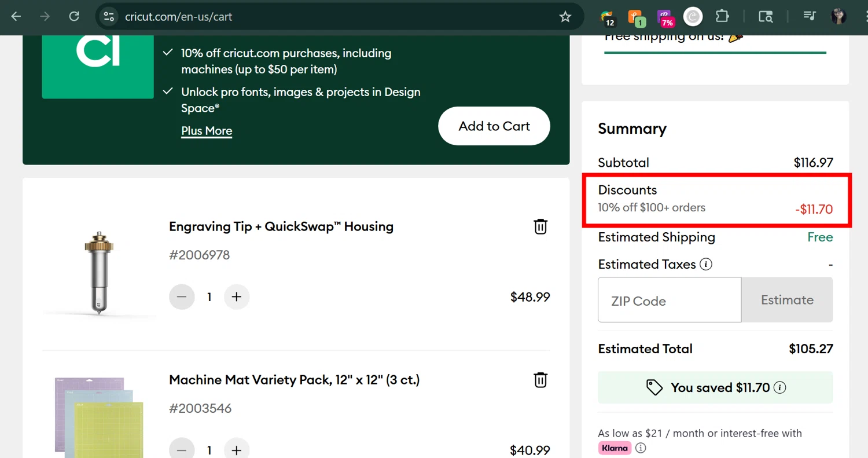
Task: Open site information icon in address bar
Action: point(109,16)
